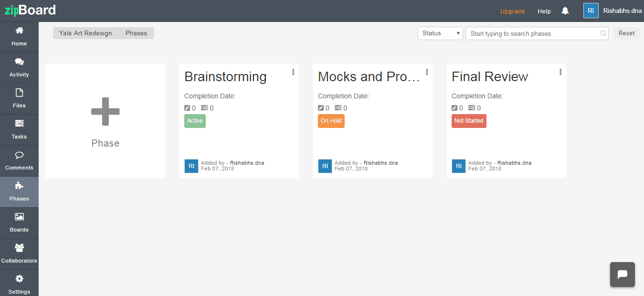The width and height of the screenshot is (644, 296).
Task: Open Final Review phase options menu
Action: coord(560,72)
